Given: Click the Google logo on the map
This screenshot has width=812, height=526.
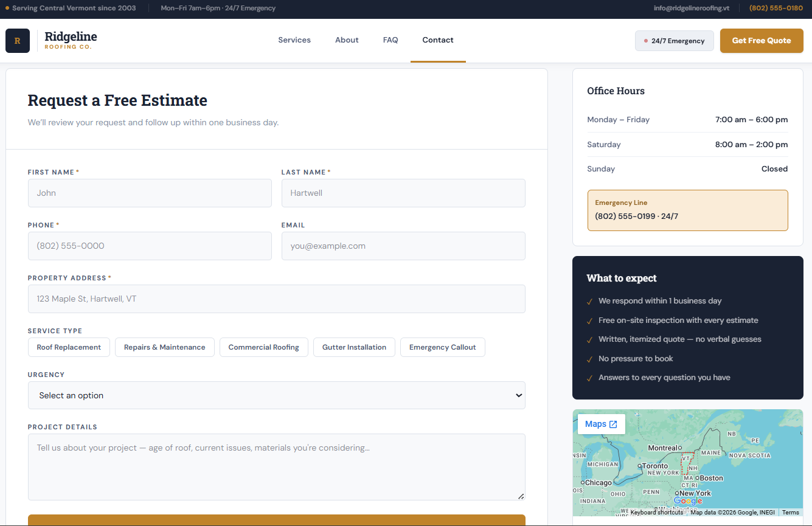Looking at the screenshot, I should click(x=688, y=501).
